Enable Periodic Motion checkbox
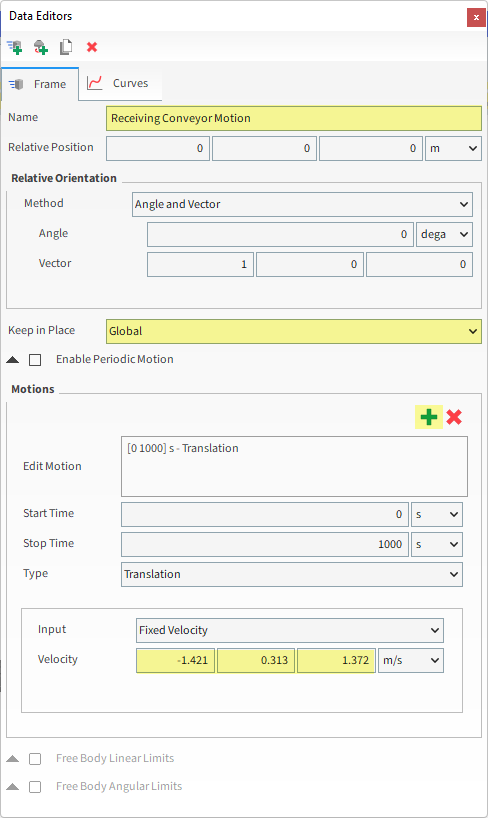 coord(35,360)
